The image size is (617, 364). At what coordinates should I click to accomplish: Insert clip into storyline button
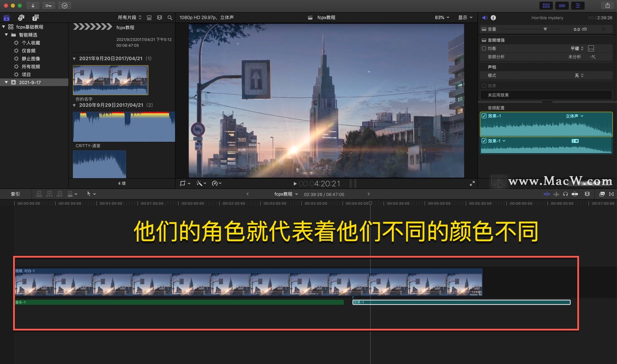click(x=49, y=194)
